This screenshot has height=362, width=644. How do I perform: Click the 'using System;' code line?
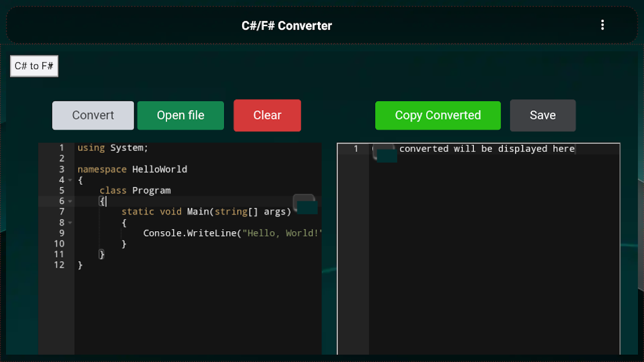(113, 148)
